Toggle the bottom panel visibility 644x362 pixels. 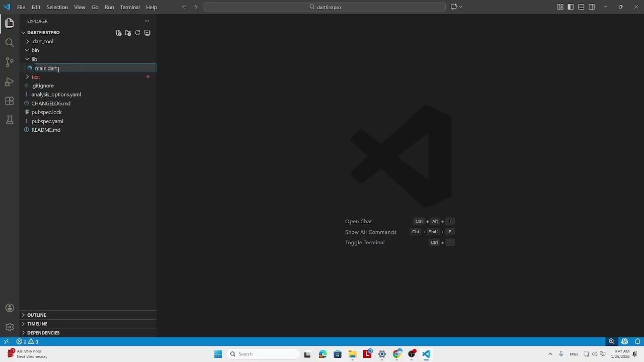coord(581,7)
